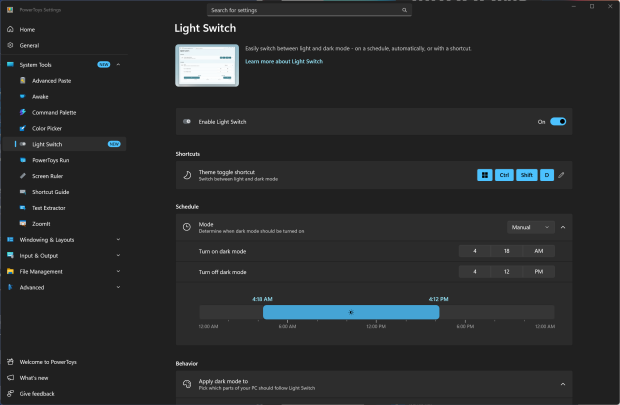Open Screen Ruler settings
The height and width of the screenshot is (405, 620).
[63, 176]
